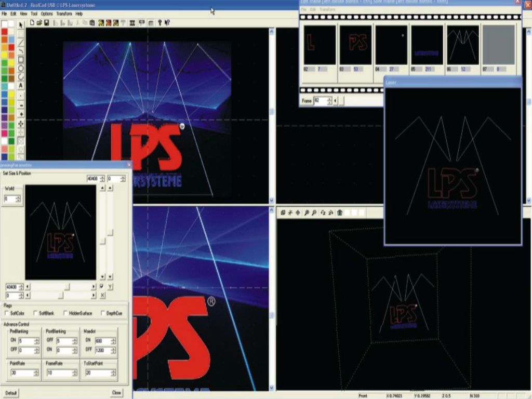This screenshot has width=532, height=399.
Task: Enable the SoftColor checkbox
Action: [7, 313]
